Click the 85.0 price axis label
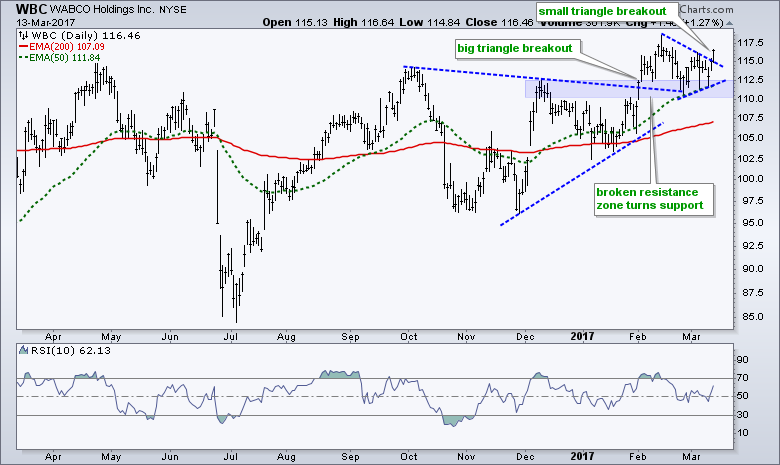The height and width of the screenshot is (465, 780). pyautogui.click(x=752, y=316)
